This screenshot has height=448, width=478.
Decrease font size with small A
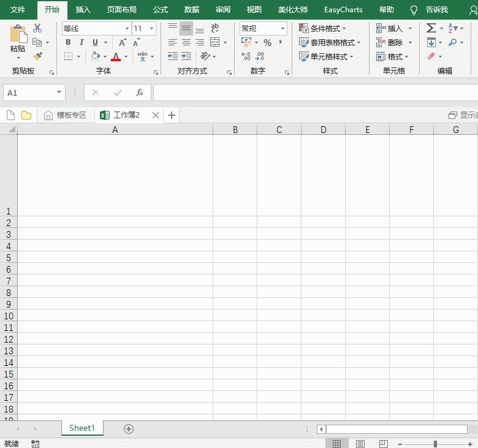(x=136, y=43)
